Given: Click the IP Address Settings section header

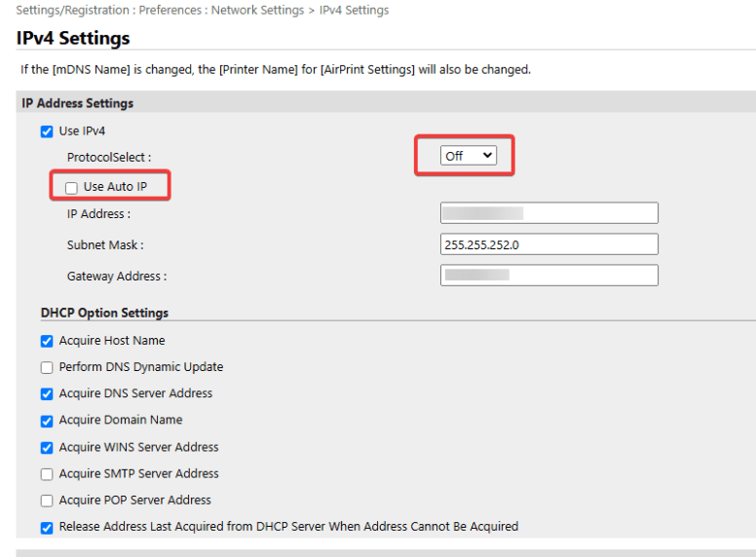Looking at the screenshot, I should 78,103.
